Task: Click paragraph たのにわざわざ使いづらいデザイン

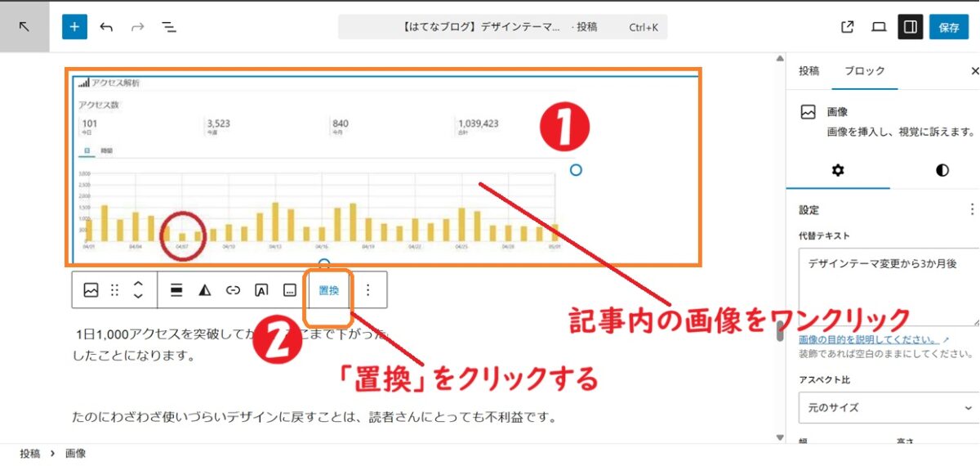Action: coord(314,417)
